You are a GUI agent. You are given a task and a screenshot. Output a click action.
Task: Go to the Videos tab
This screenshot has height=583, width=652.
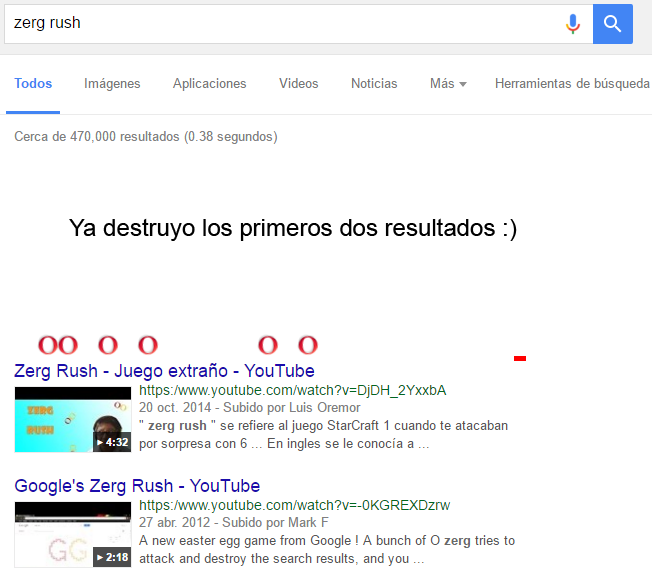pos(299,84)
